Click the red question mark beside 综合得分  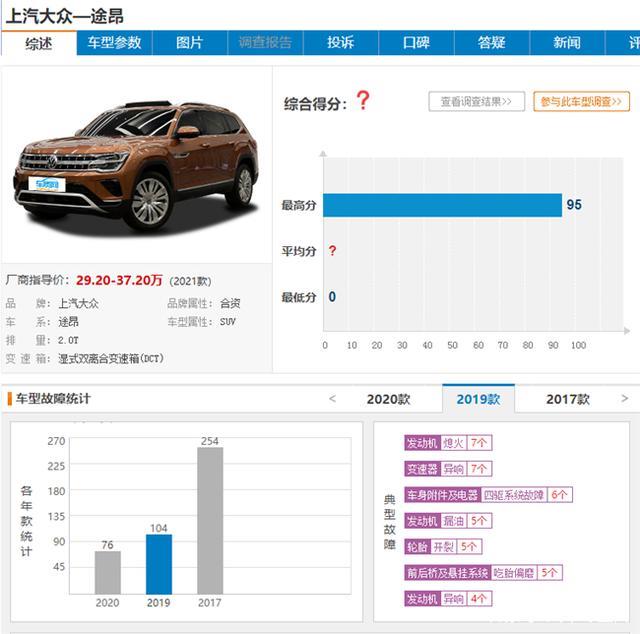(362, 100)
